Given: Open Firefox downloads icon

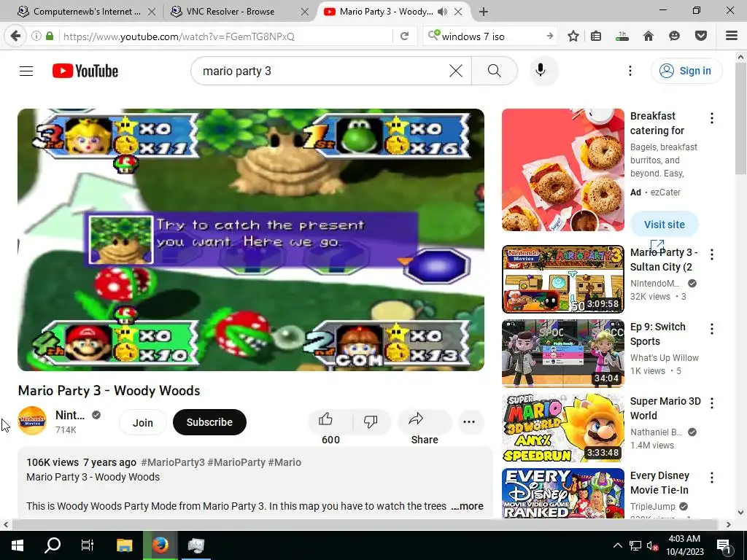Looking at the screenshot, I should point(622,36).
